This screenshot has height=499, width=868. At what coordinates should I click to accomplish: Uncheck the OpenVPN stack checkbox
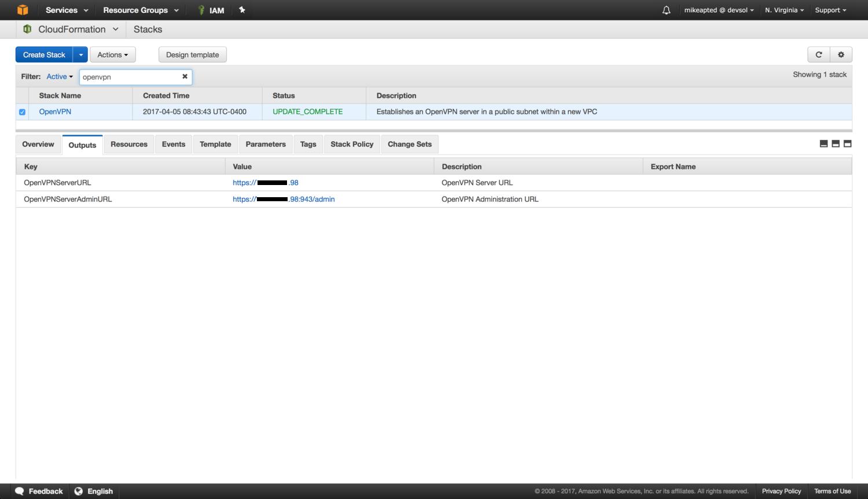tap(22, 112)
